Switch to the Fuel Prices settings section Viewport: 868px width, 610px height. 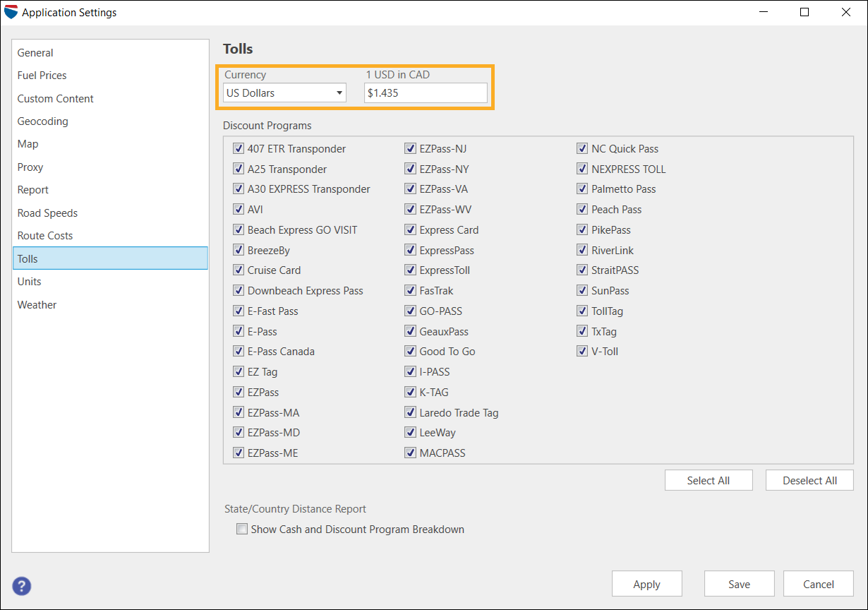pos(41,76)
